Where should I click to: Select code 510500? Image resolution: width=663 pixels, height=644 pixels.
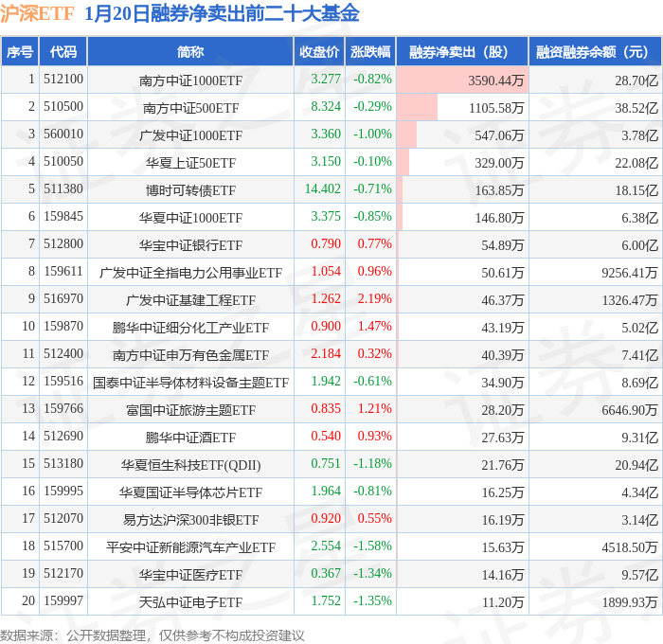click(63, 107)
